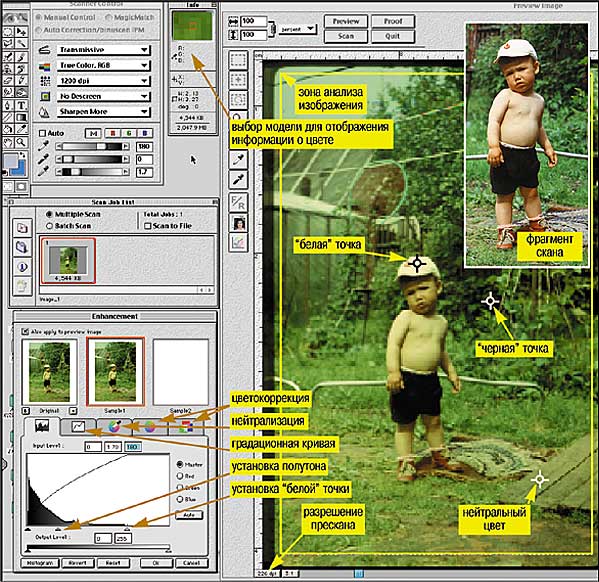
Task: Select the magnifier Zoom tool in toolbox
Action: click(21, 143)
